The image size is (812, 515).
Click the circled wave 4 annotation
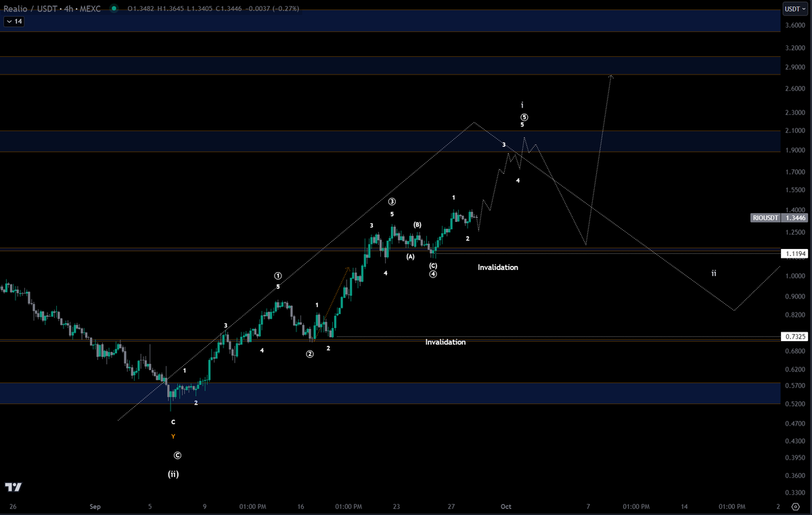tap(433, 273)
